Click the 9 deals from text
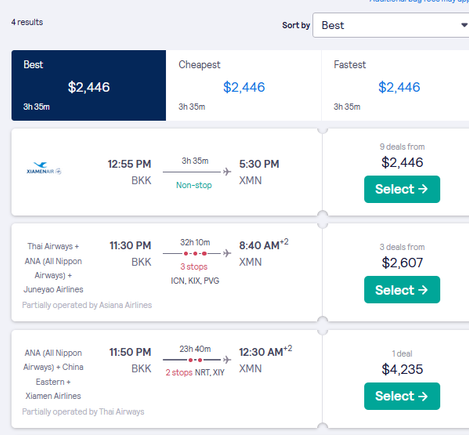 coord(402,147)
